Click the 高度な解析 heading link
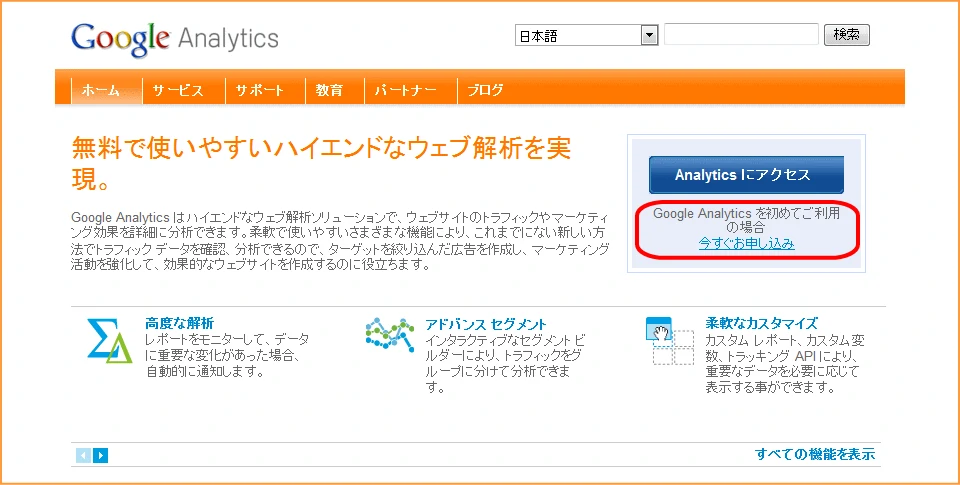 point(179,323)
